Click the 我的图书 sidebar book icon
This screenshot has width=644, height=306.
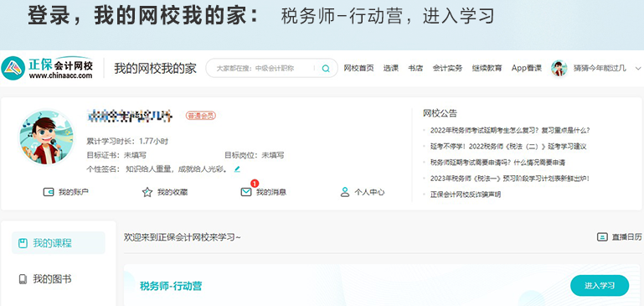coord(23,279)
